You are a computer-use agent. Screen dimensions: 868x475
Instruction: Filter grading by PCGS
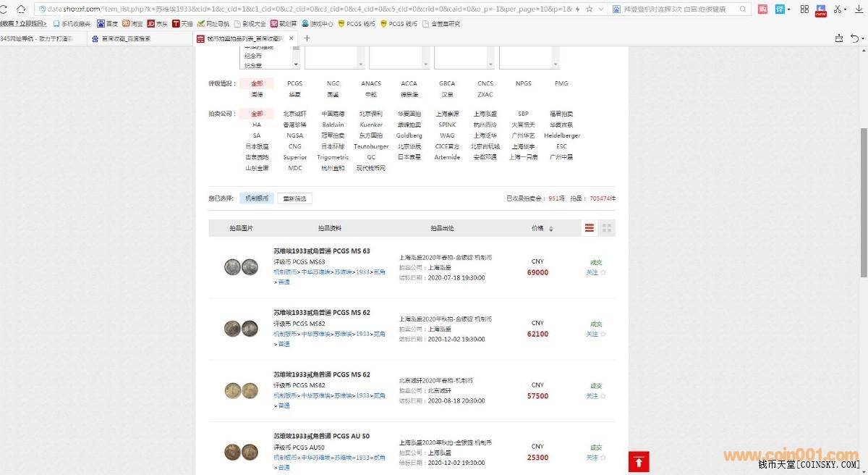coord(294,83)
